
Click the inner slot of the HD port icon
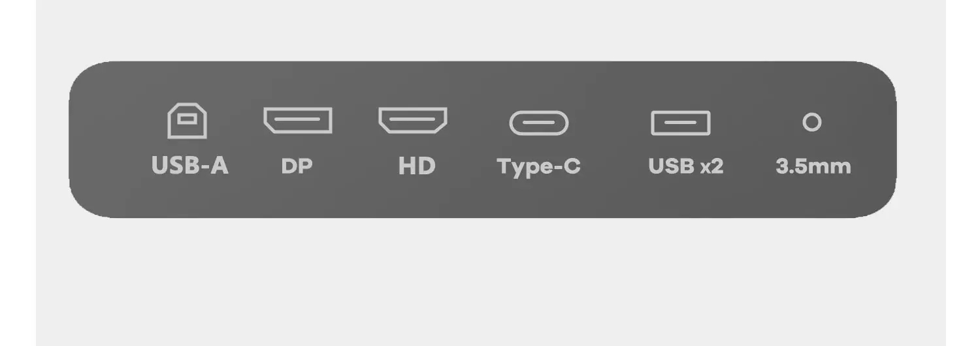[413, 119]
